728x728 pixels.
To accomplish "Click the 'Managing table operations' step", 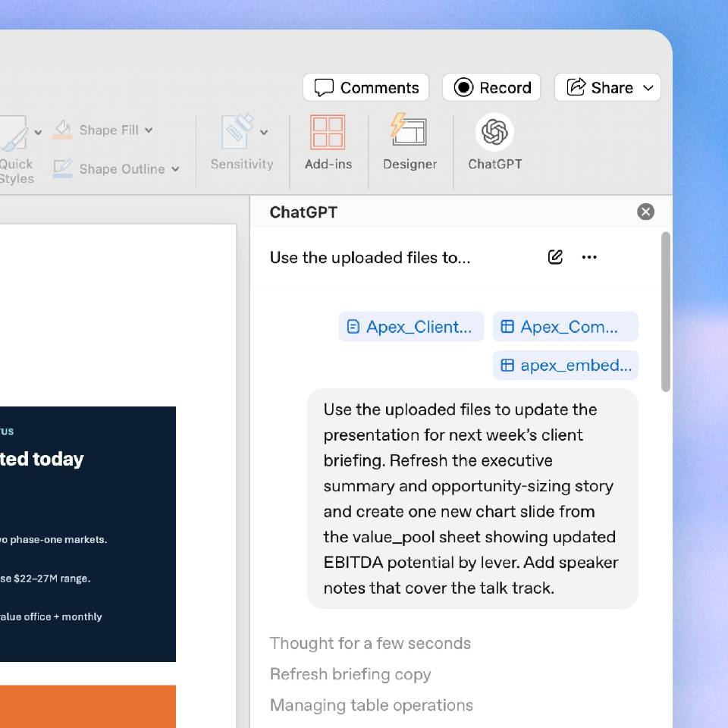I will pyautogui.click(x=371, y=705).
